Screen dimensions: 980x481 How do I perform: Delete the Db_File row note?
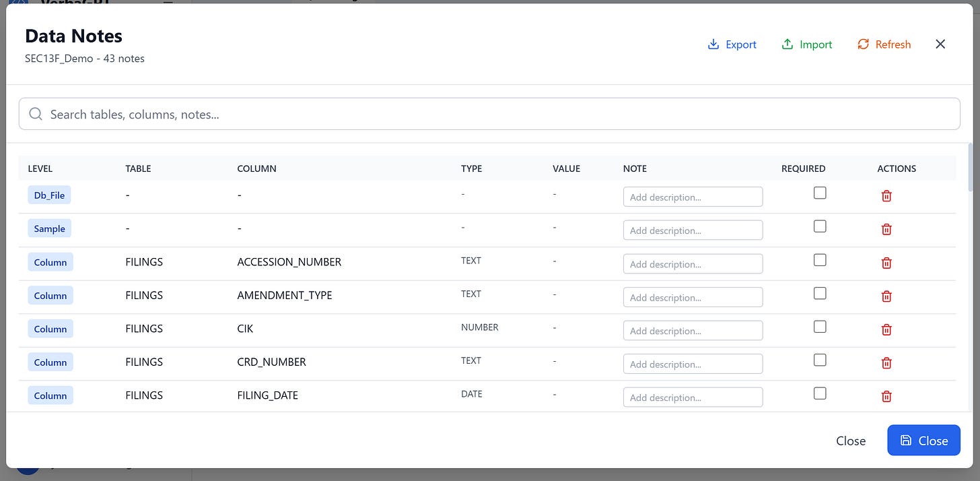point(886,196)
